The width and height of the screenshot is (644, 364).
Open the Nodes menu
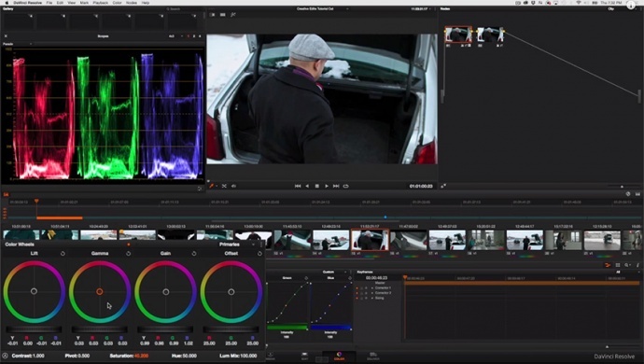pos(132,3)
